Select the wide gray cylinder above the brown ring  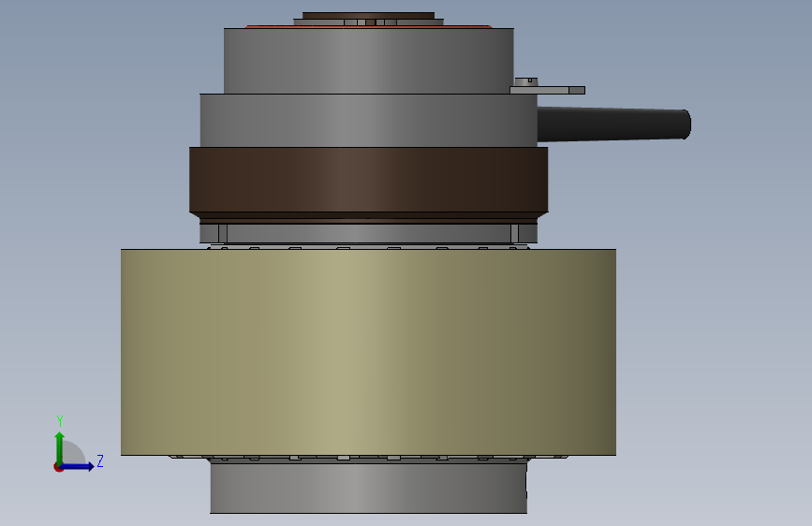tap(368, 121)
